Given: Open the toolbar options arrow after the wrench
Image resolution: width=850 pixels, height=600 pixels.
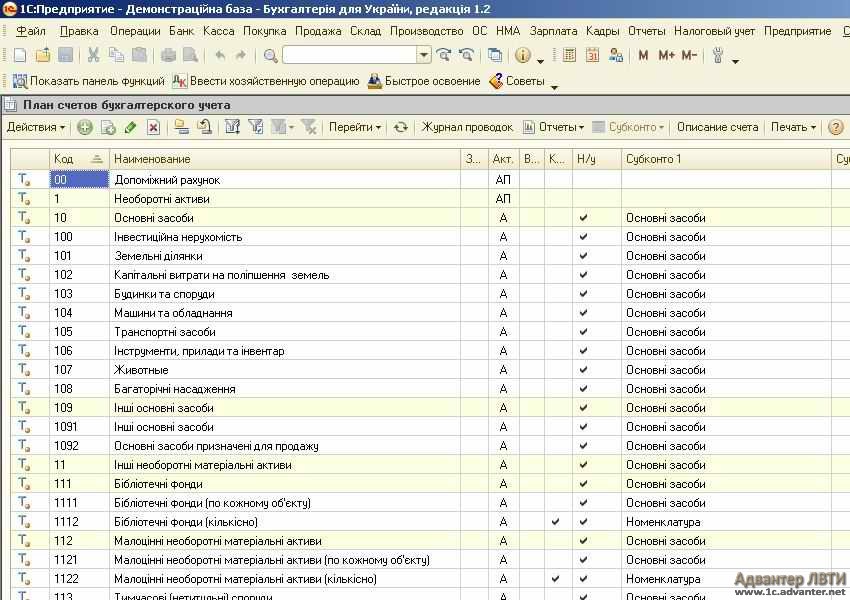Looking at the screenshot, I should click(735, 61).
